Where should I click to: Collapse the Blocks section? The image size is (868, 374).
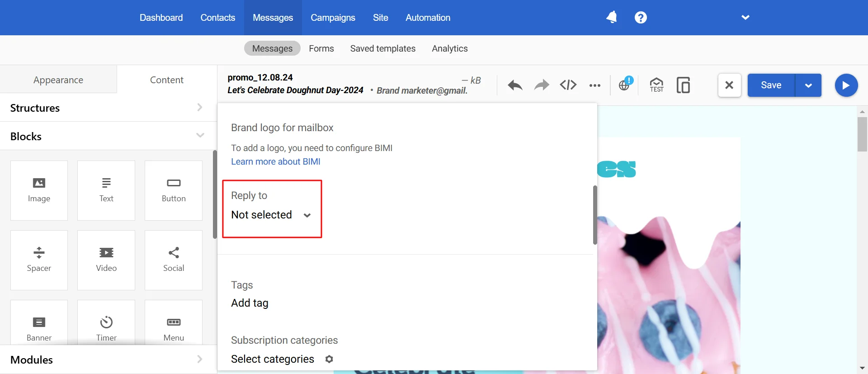[108, 136]
